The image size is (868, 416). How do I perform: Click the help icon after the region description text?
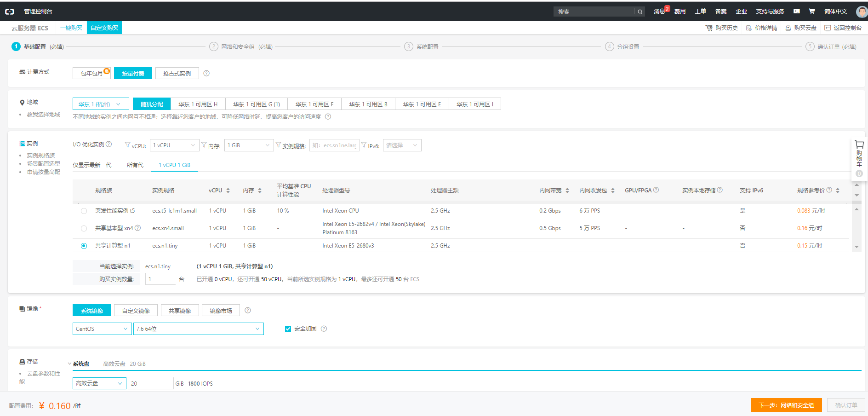(328, 117)
